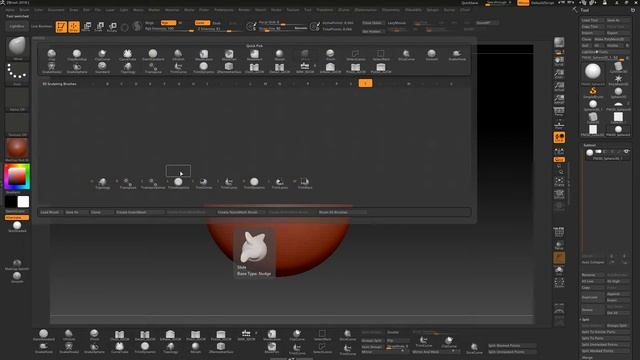Open the Document menu in the menu bar
Viewport: 640px width, 360px height.
(x=56, y=10)
